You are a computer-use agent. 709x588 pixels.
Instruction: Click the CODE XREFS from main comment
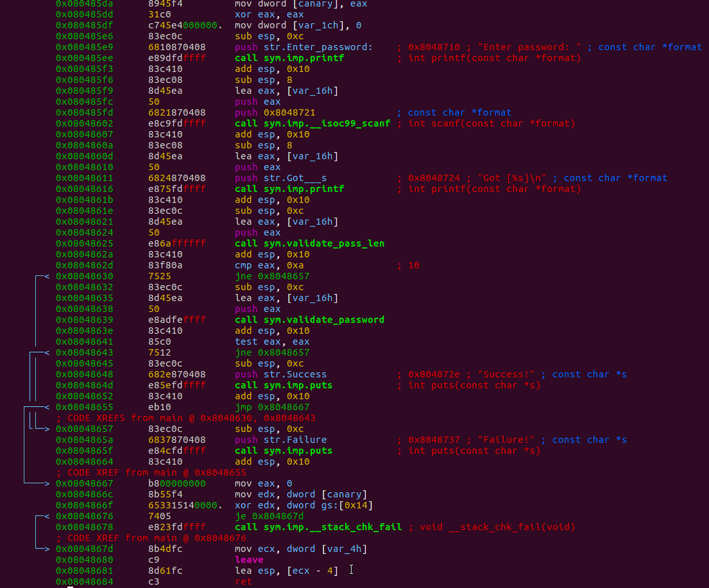[186, 418]
